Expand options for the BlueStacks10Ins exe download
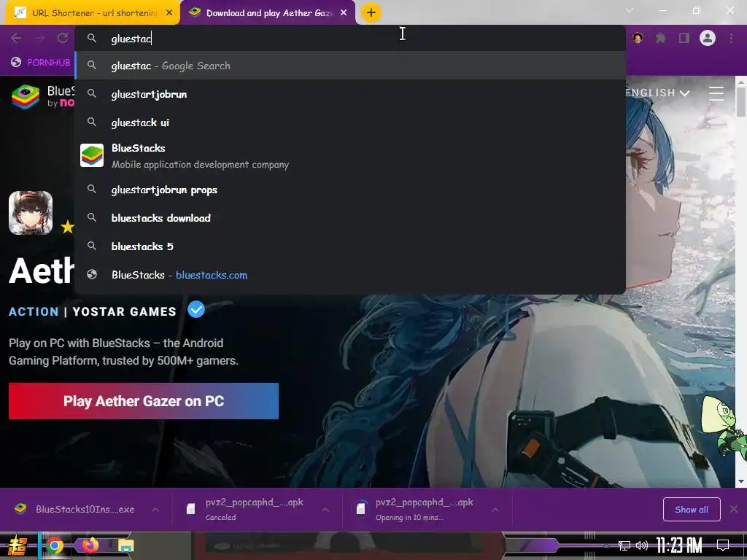 pyautogui.click(x=155, y=510)
